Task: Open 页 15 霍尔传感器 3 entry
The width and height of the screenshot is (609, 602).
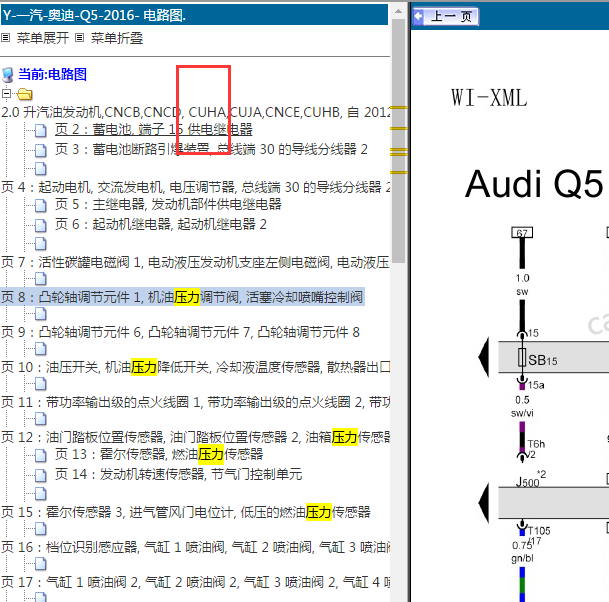Action: coord(186,512)
